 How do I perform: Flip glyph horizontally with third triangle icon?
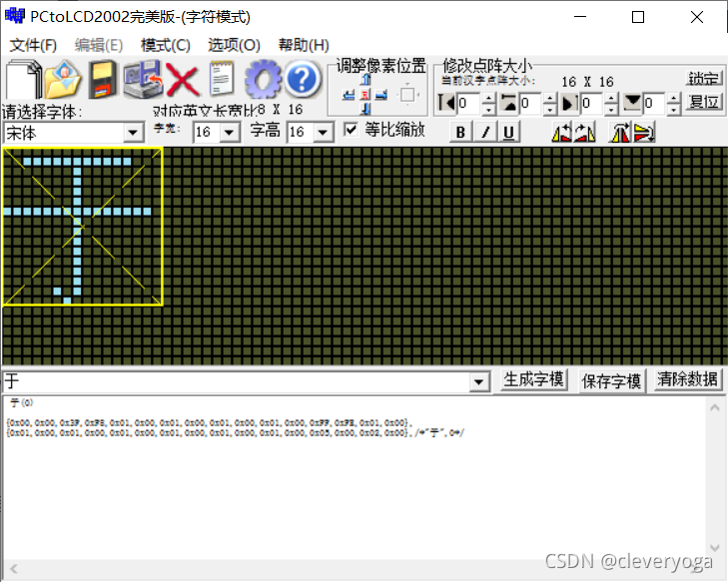click(620, 132)
